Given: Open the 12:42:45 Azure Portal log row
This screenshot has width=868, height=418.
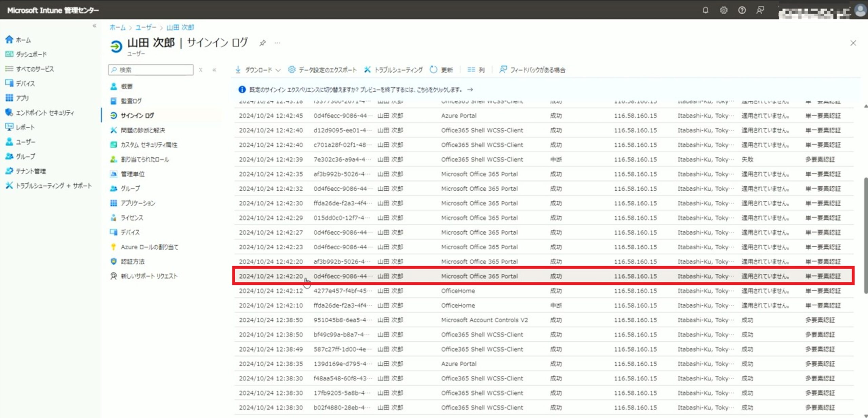Looking at the screenshot, I should [544, 116].
